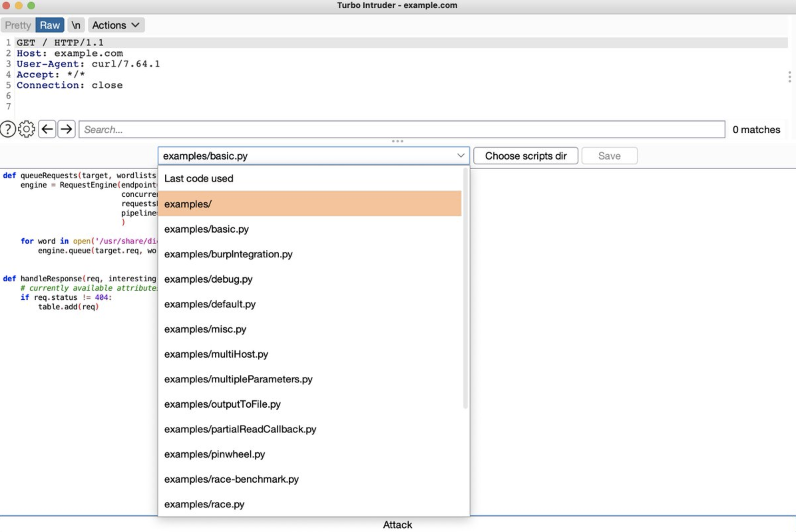This screenshot has width=796, height=532.
Task: Click the dropdown list scrollbar
Action: (x=465, y=288)
